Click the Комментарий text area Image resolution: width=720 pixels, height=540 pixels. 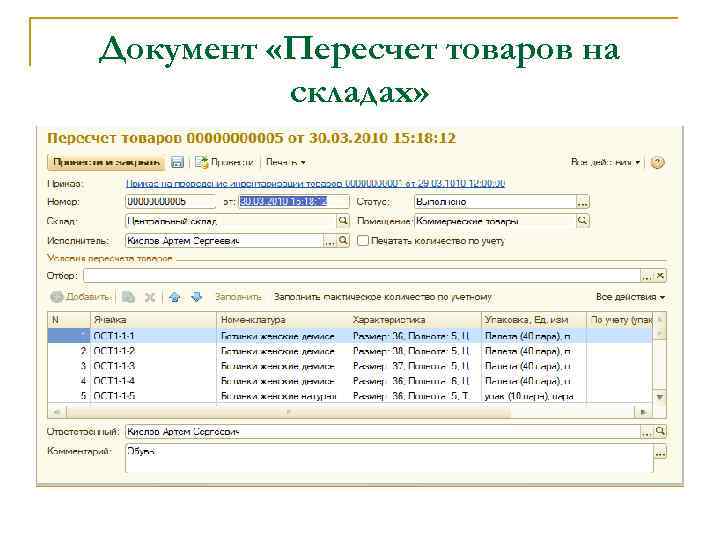(389, 458)
